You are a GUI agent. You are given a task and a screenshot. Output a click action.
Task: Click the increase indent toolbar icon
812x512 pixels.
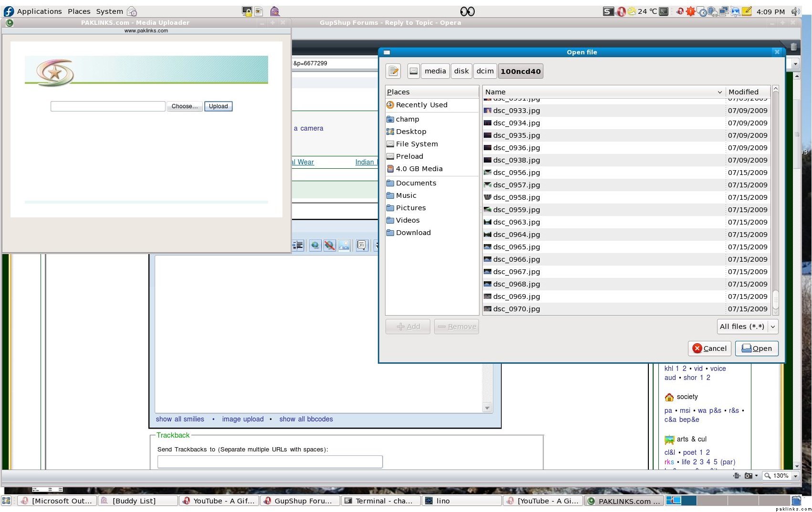(298, 246)
